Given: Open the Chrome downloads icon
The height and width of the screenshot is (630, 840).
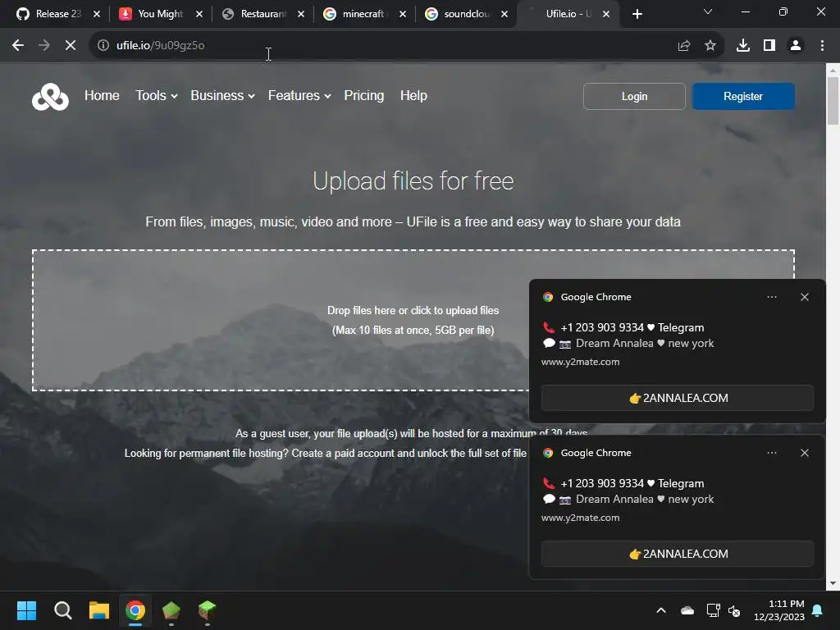Looking at the screenshot, I should coord(743,46).
